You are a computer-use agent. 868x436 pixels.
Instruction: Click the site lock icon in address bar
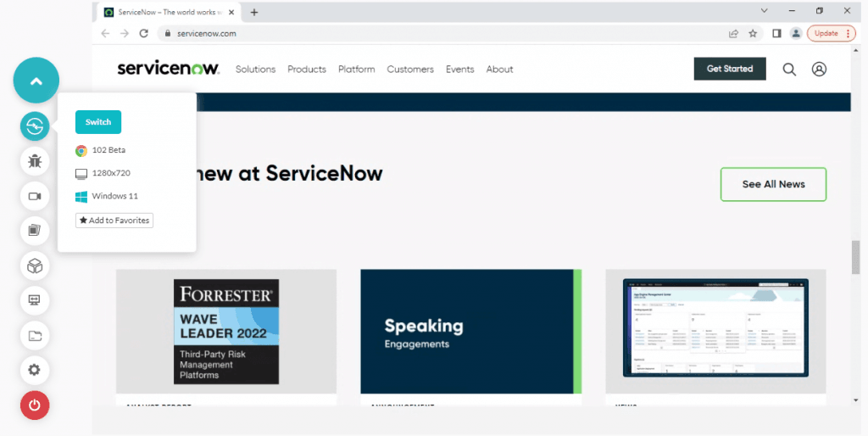[x=169, y=33]
